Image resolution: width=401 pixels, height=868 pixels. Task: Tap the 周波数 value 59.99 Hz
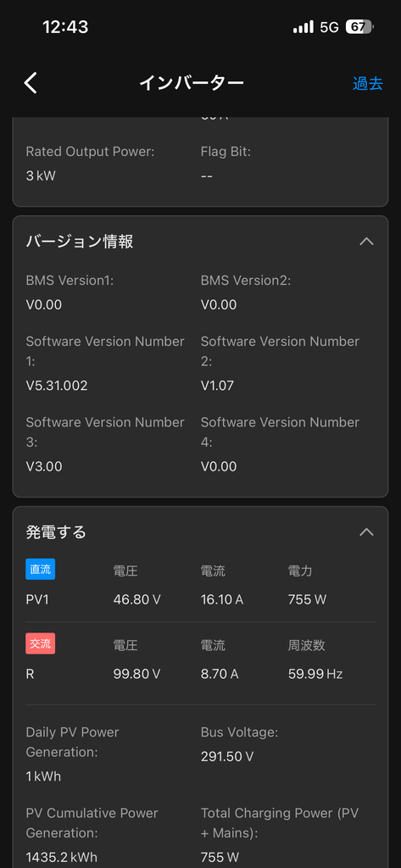pos(315,674)
